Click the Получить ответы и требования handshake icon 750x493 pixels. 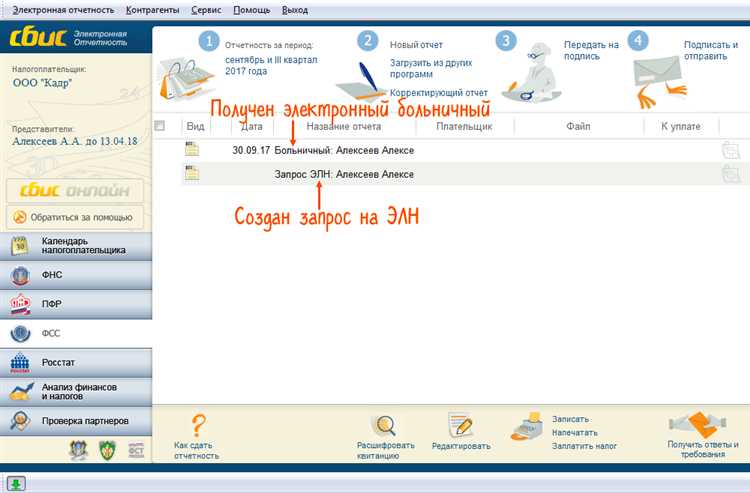click(698, 424)
